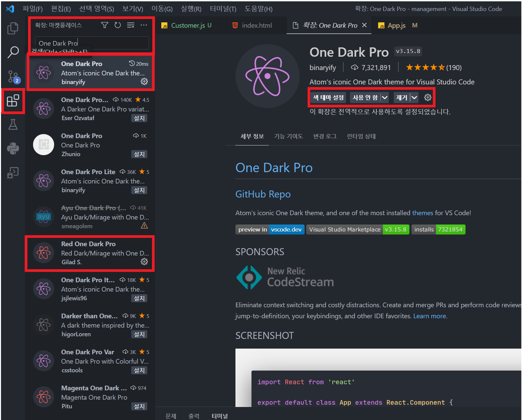Install One Dark Pro by Zhunio
This screenshot has width=522, height=420.
139,154
